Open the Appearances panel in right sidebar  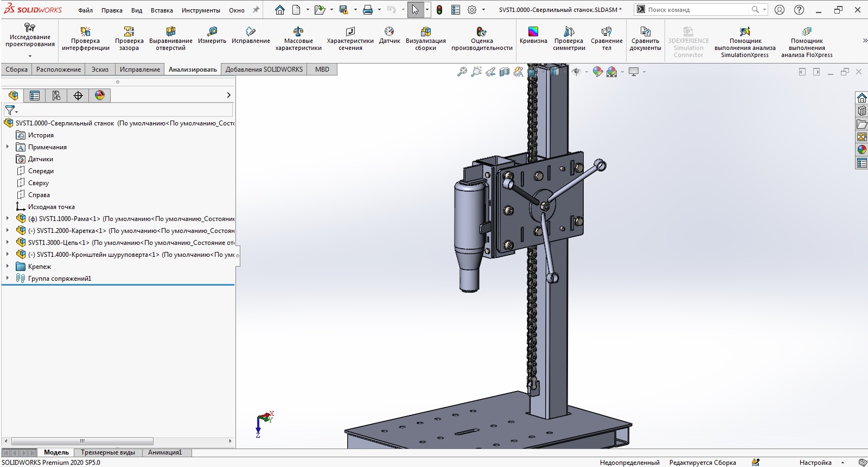click(861, 150)
